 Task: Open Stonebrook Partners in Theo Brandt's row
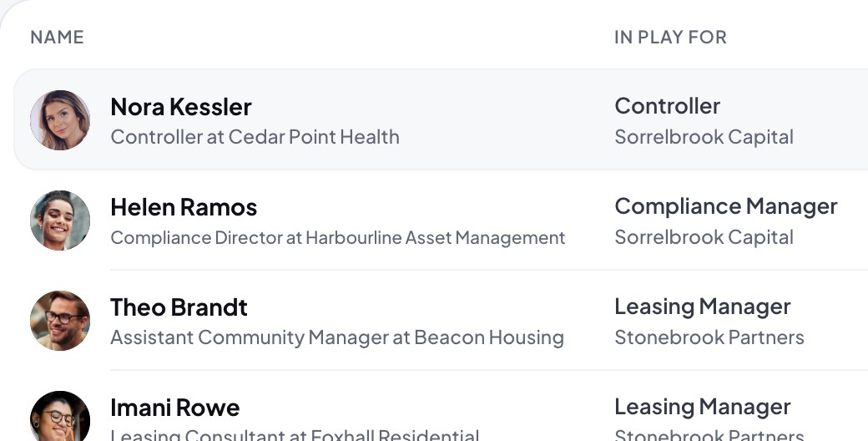709,337
